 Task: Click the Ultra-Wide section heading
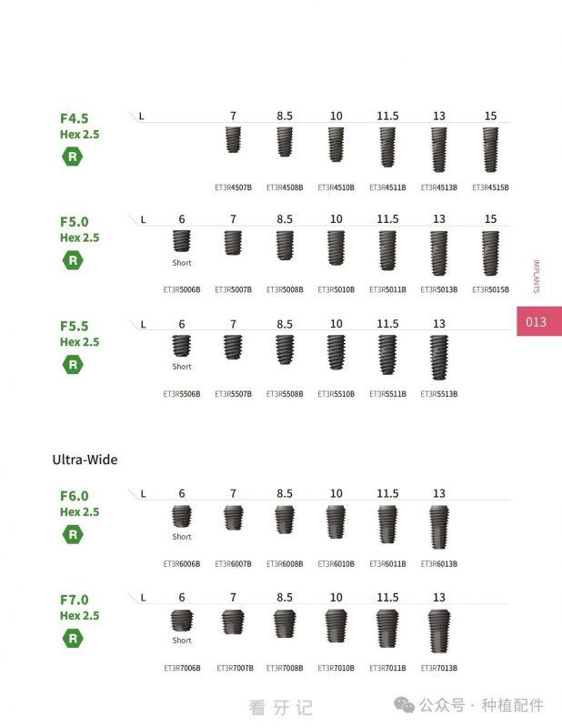pyautogui.click(x=85, y=460)
